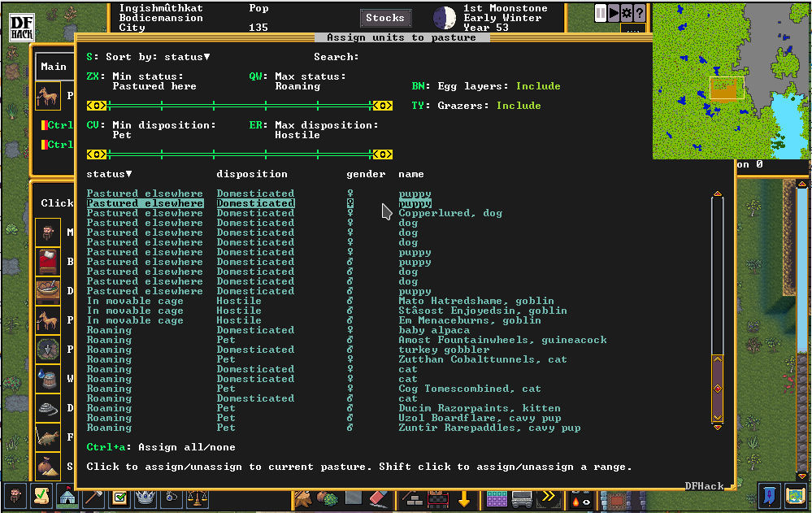Viewport: 812px width, 513px height.
Task: Switch to the Main tab on the left
Action: [x=54, y=67]
